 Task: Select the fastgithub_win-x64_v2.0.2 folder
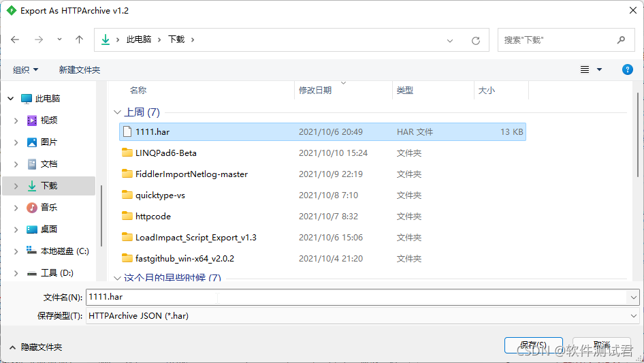click(184, 259)
